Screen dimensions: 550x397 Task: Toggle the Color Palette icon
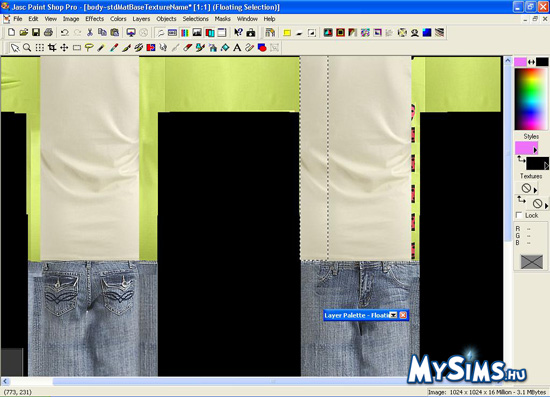pyautogui.click(x=185, y=33)
